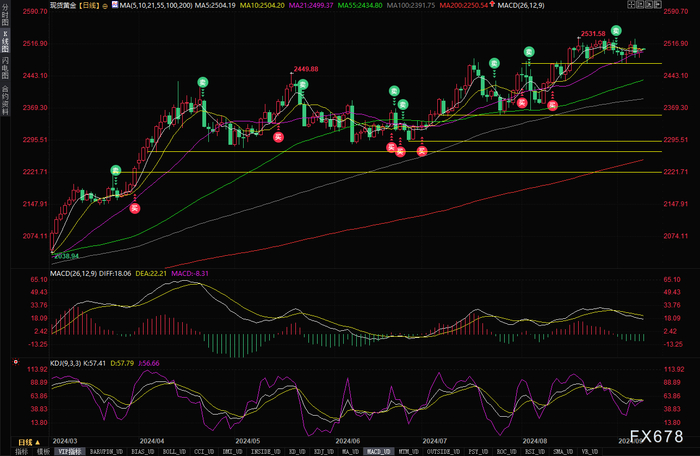Expand the 日线 period selector at bottom-left
The width and height of the screenshot is (700, 456).
(x=29, y=442)
